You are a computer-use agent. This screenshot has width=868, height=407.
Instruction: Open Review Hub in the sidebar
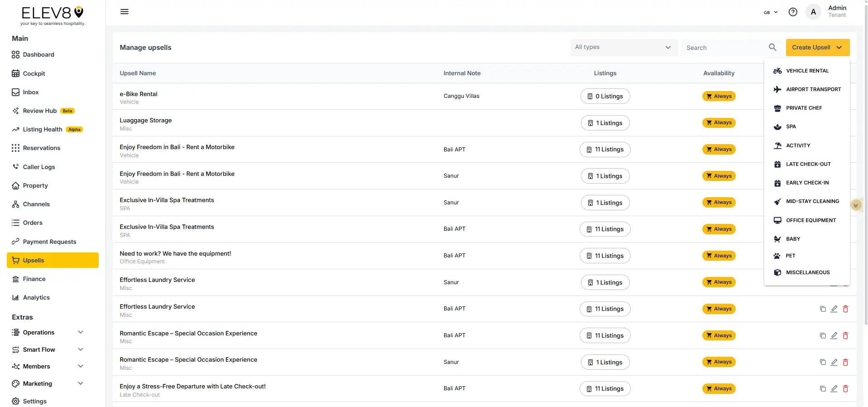point(53,111)
